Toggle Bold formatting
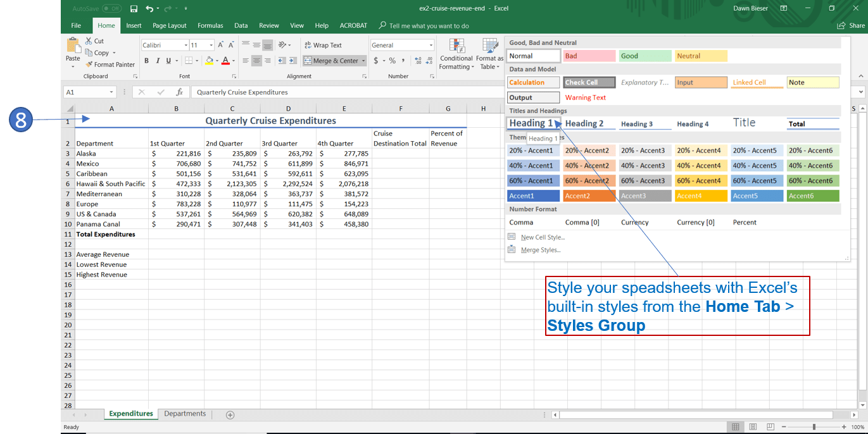 (x=146, y=61)
